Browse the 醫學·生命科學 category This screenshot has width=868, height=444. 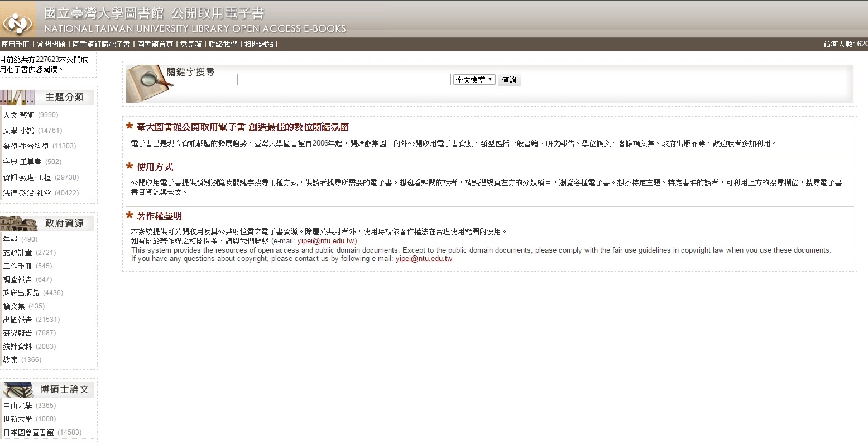tap(26, 146)
